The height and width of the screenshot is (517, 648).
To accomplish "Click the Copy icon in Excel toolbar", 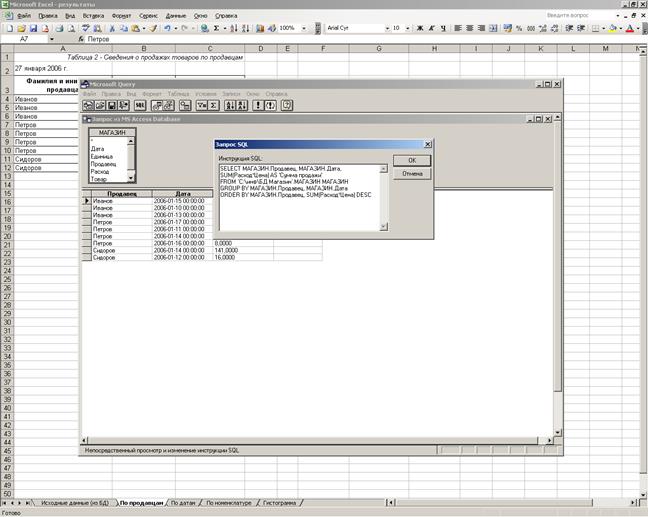I will click(x=124, y=28).
